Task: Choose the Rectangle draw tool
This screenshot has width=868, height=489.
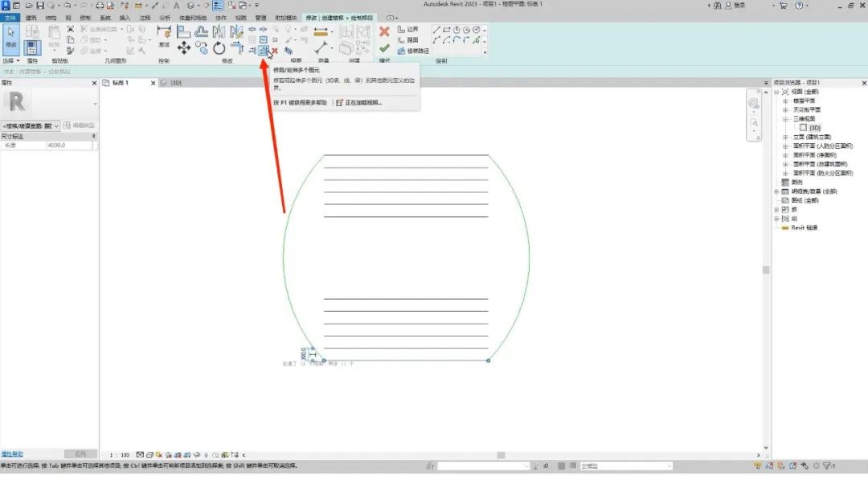Action: (446, 30)
